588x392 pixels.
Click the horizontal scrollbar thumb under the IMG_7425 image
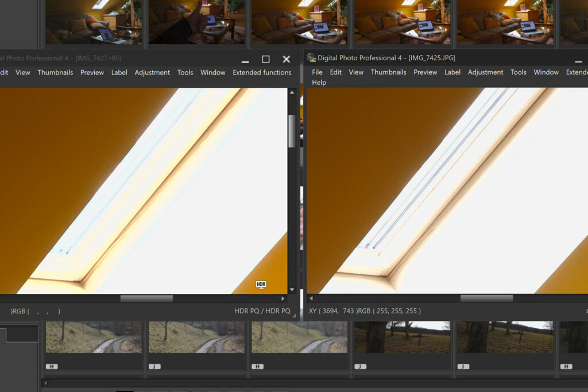pos(486,298)
